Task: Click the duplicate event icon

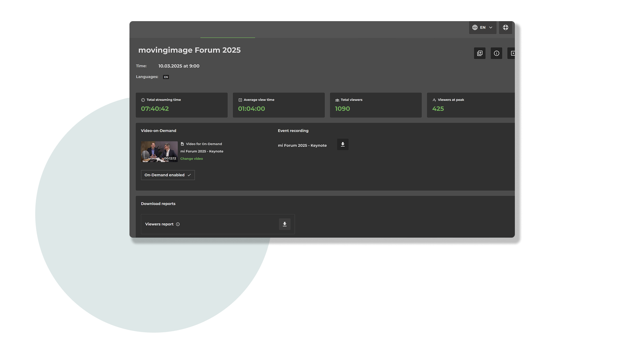Action: [x=480, y=53]
